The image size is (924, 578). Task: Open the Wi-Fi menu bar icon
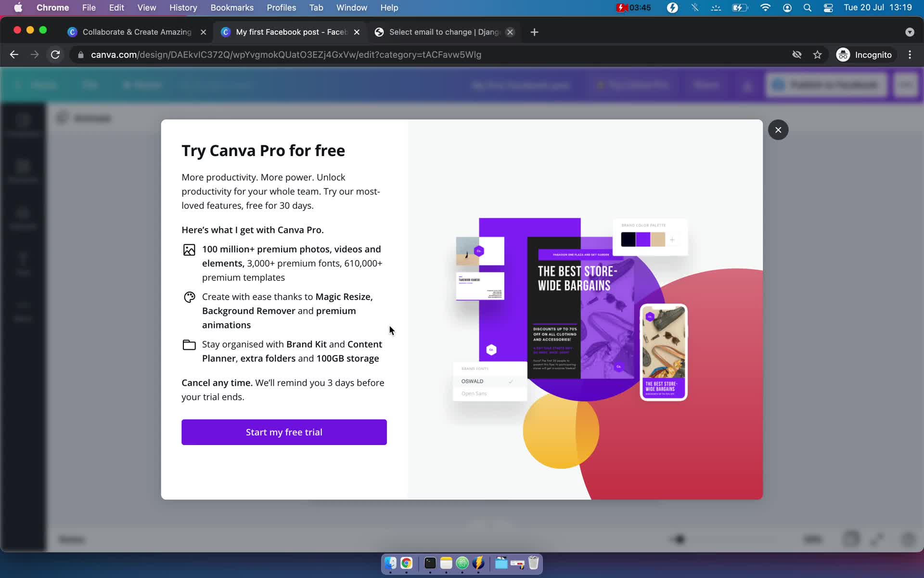765,7
